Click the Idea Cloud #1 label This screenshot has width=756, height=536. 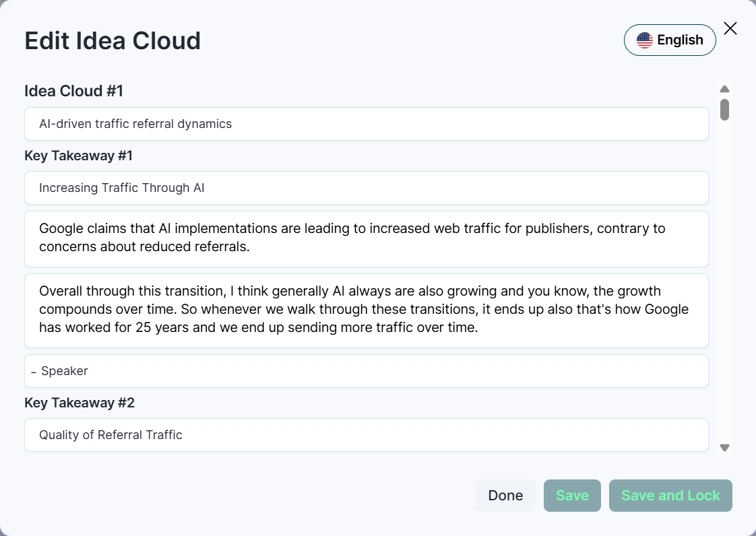tap(74, 91)
